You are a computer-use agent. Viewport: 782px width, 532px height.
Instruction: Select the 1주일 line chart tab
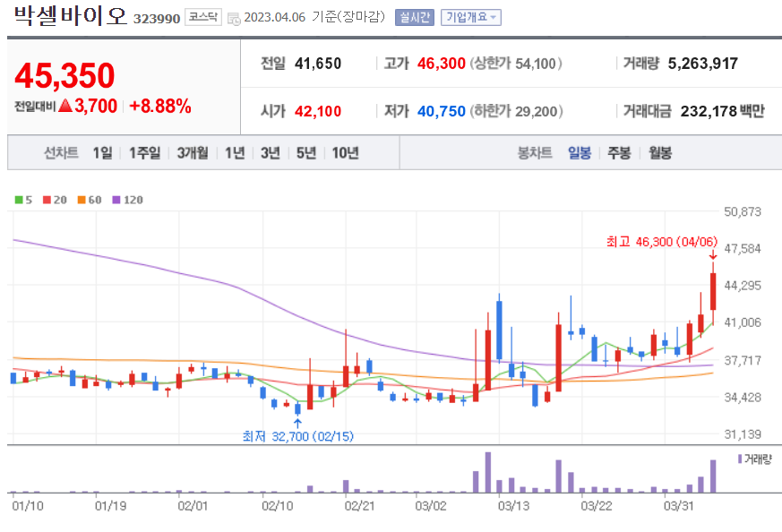pyautogui.click(x=144, y=152)
